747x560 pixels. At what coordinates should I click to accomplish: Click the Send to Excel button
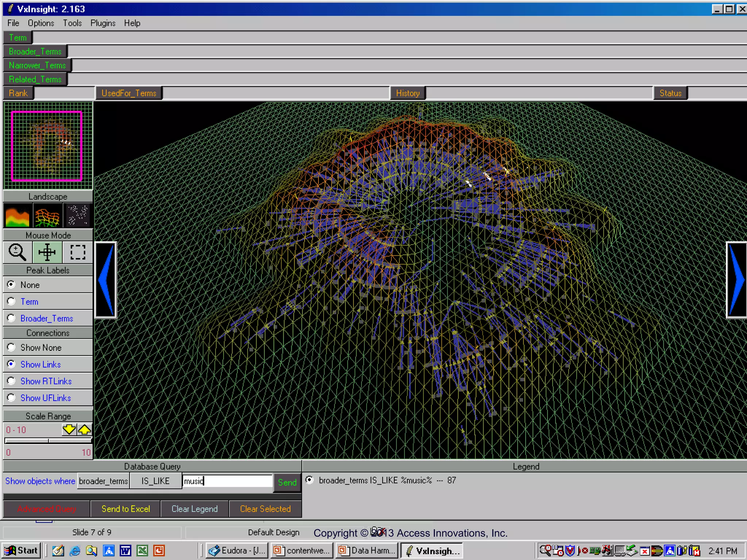point(125,509)
